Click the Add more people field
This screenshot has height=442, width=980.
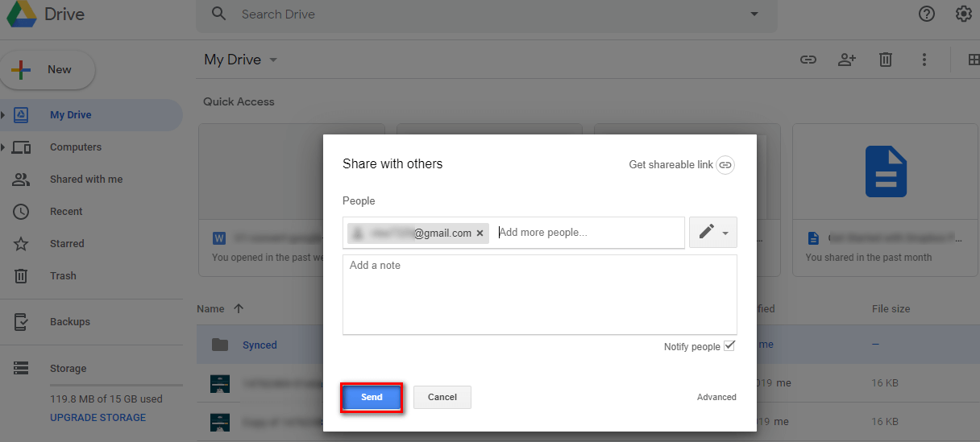point(588,233)
